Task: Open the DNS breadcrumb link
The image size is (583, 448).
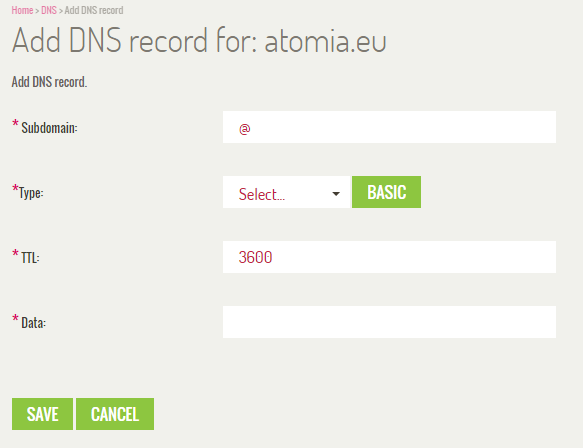Action: click(x=49, y=10)
